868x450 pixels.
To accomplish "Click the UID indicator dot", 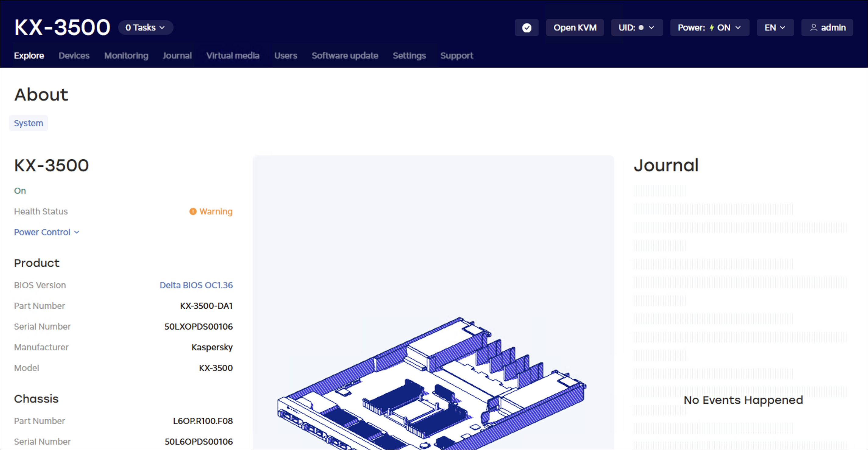I will [641, 28].
